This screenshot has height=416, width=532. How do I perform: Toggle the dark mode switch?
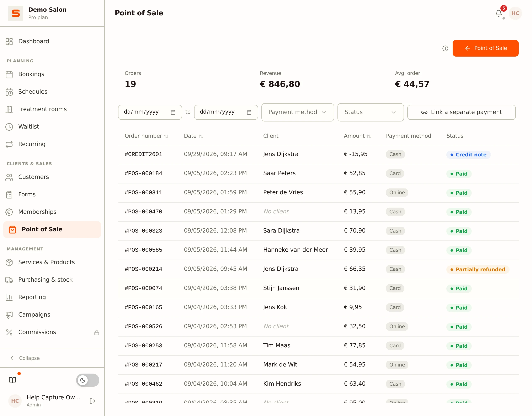click(87, 380)
